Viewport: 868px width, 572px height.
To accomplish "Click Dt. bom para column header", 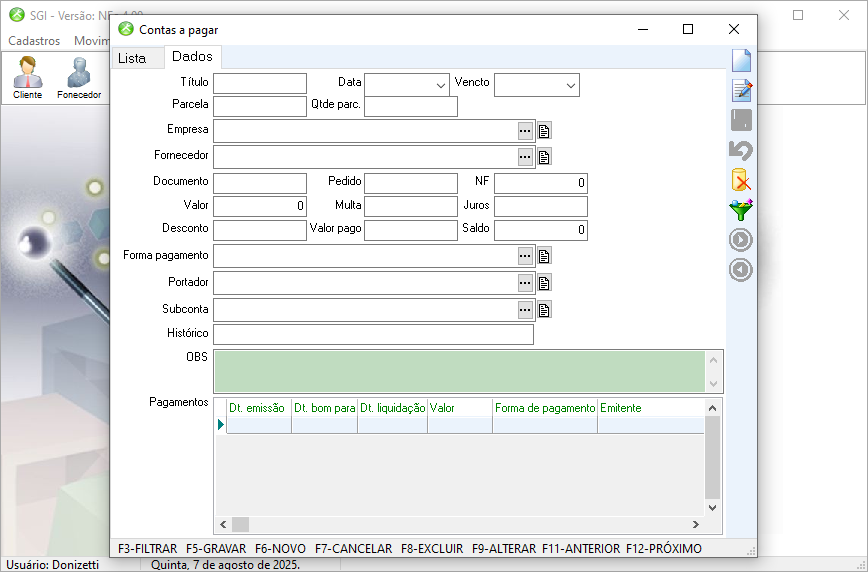I will coord(324,408).
